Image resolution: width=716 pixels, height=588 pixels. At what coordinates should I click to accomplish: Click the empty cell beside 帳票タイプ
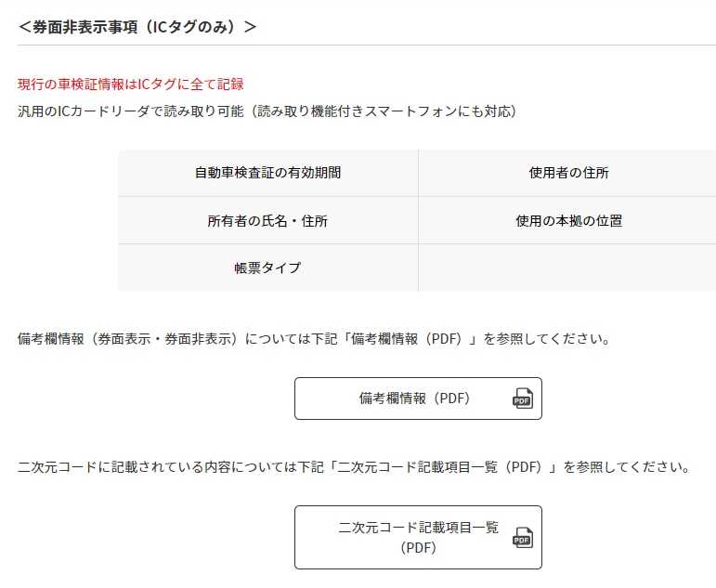[568, 268]
